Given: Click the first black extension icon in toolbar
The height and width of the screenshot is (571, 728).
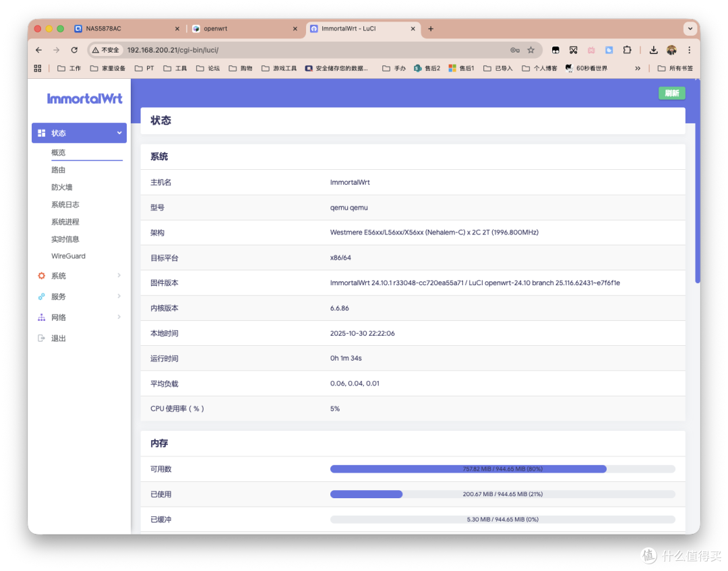Looking at the screenshot, I should [555, 50].
